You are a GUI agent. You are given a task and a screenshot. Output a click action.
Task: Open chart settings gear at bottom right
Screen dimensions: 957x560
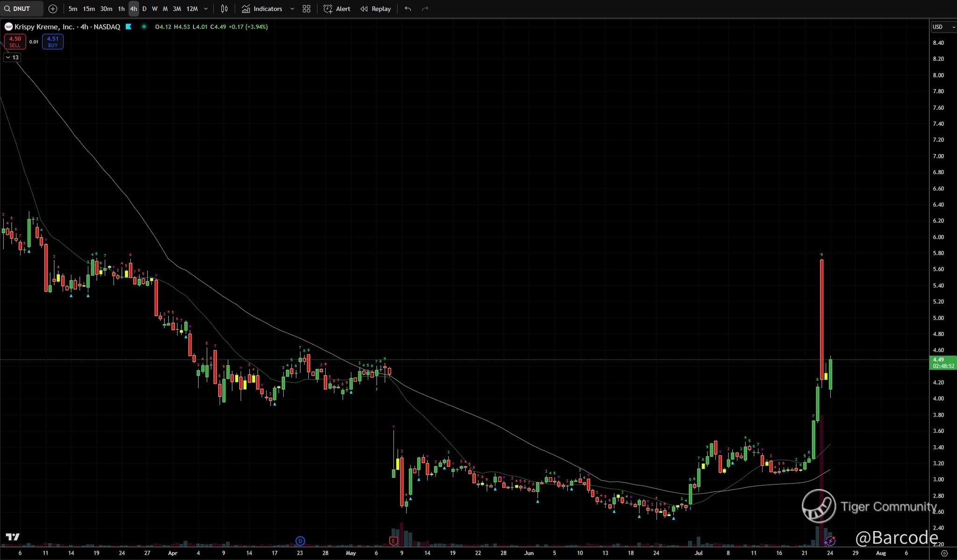pos(944,553)
